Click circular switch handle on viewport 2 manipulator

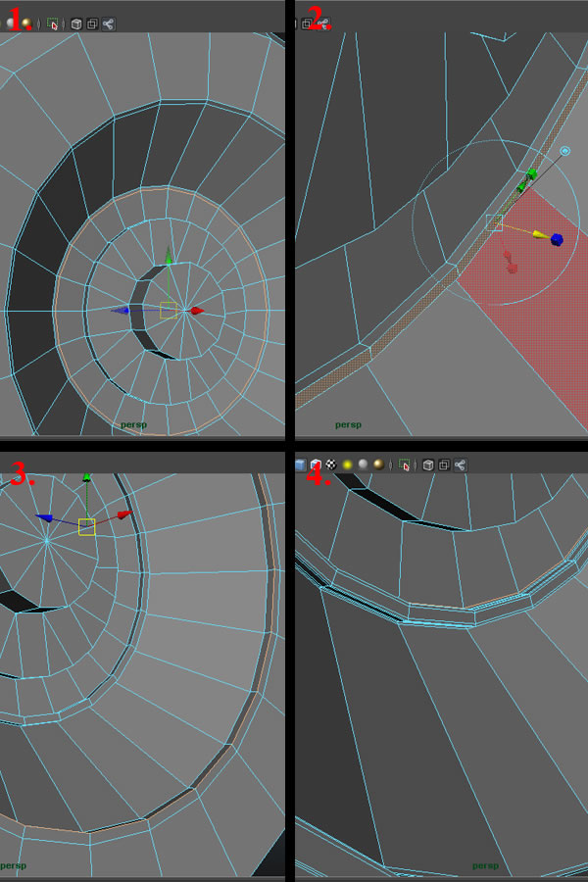click(x=564, y=151)
